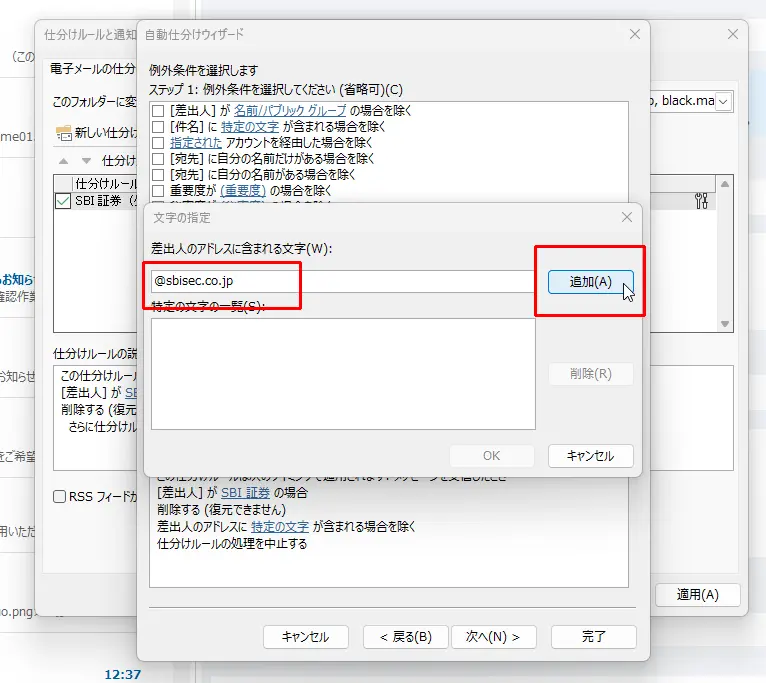Image resolution: width=766 pixels, height=683 pixels.
Task: Select the 削除する (復元できません) line in wizard description
Action: tap(221, 510)
